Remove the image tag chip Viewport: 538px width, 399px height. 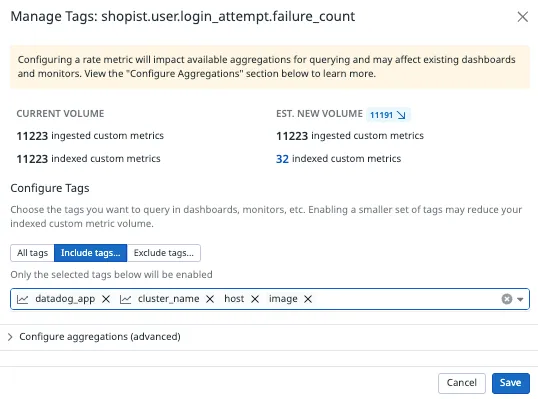308,299
